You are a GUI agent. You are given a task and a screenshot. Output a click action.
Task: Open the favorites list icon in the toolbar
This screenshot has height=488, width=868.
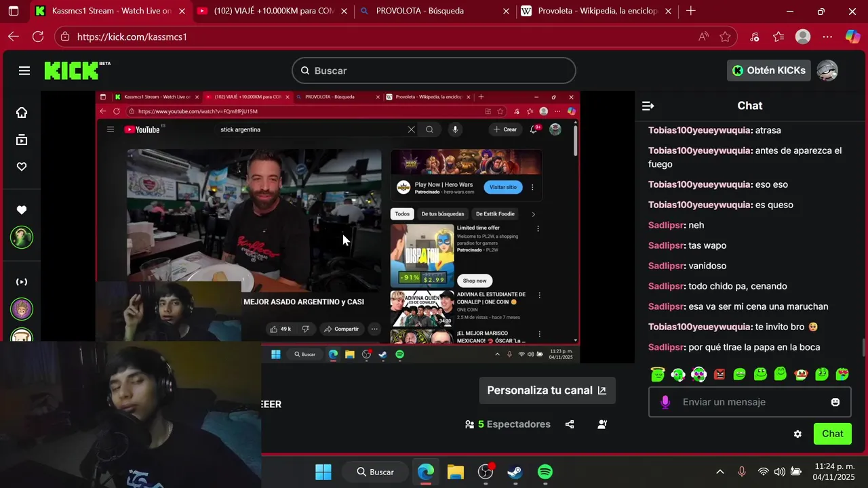778,37
